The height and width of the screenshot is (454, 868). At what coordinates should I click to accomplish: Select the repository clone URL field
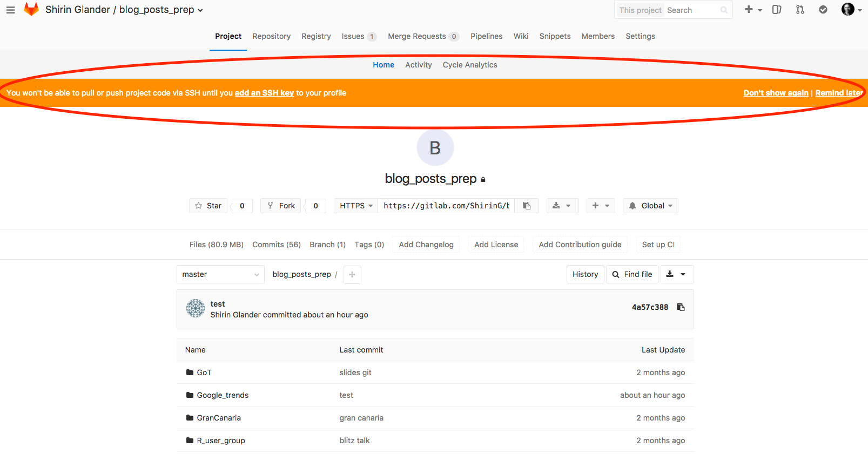[446, 206]
